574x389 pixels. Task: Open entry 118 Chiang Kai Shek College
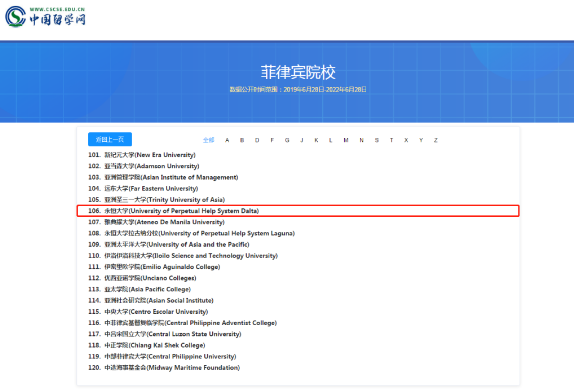click(x=147, y=345)
